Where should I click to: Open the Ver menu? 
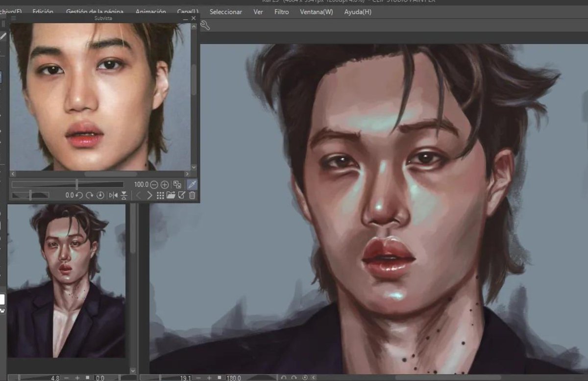click(x=258, y=11)
